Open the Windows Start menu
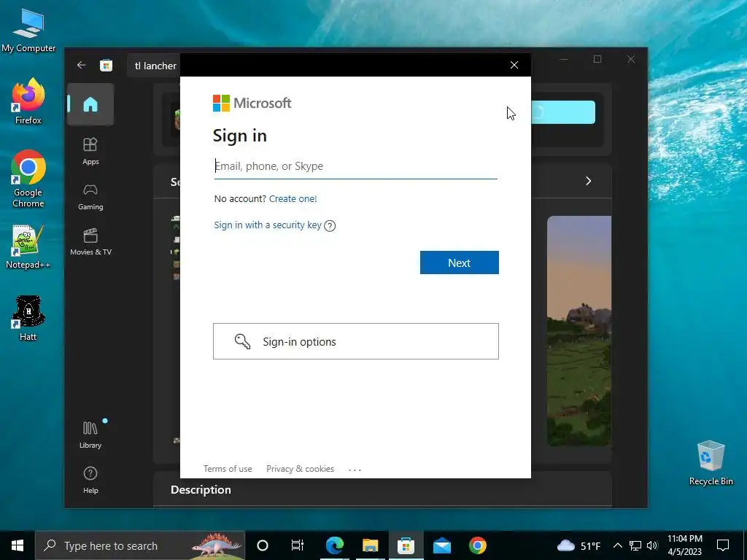Screen dimensions: 747x560 (x=18, y=545)
